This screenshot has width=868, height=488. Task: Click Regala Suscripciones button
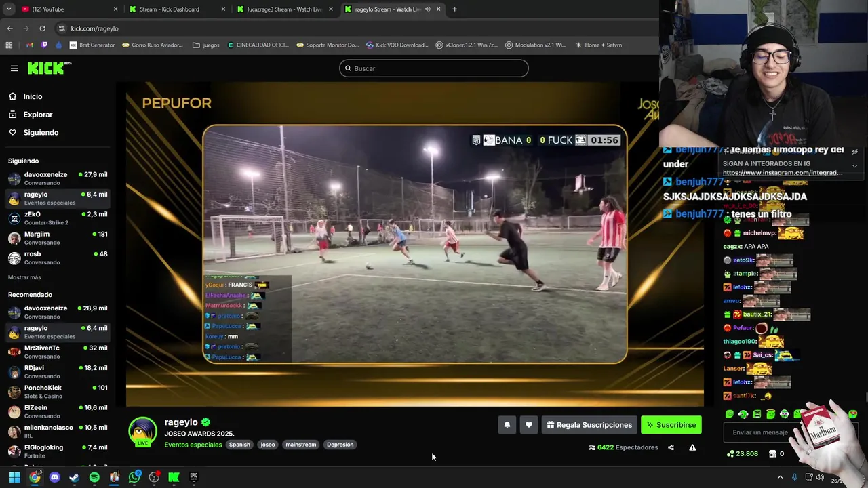tap(589, 425)
